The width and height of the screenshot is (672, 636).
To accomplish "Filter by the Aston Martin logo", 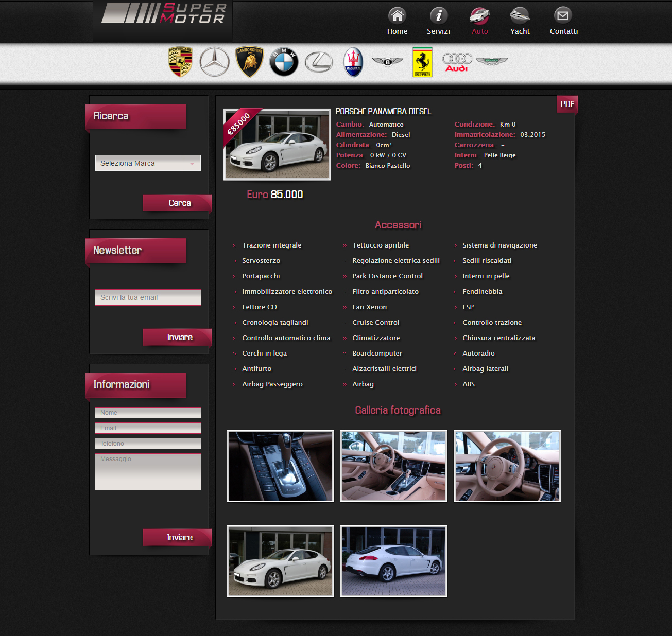I will (x=492, y=61).
